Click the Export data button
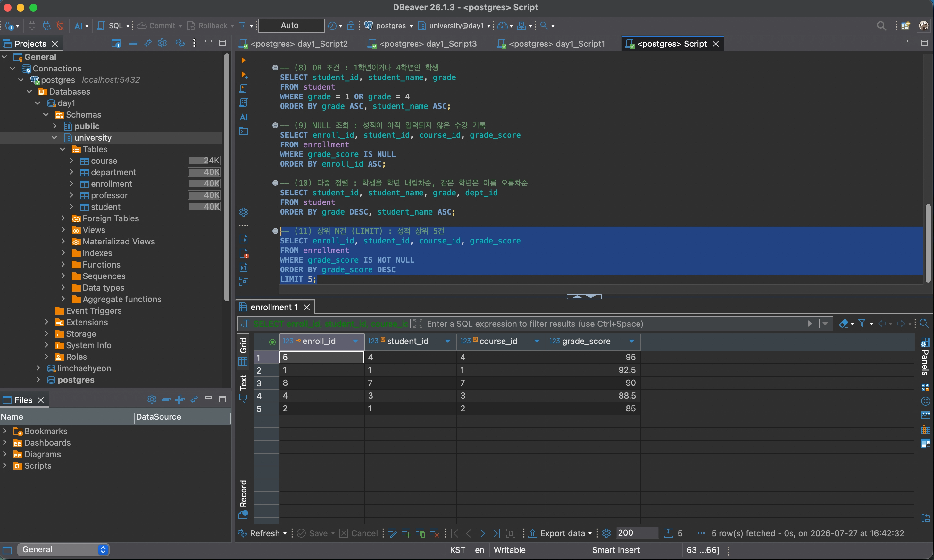 [557, 533]
